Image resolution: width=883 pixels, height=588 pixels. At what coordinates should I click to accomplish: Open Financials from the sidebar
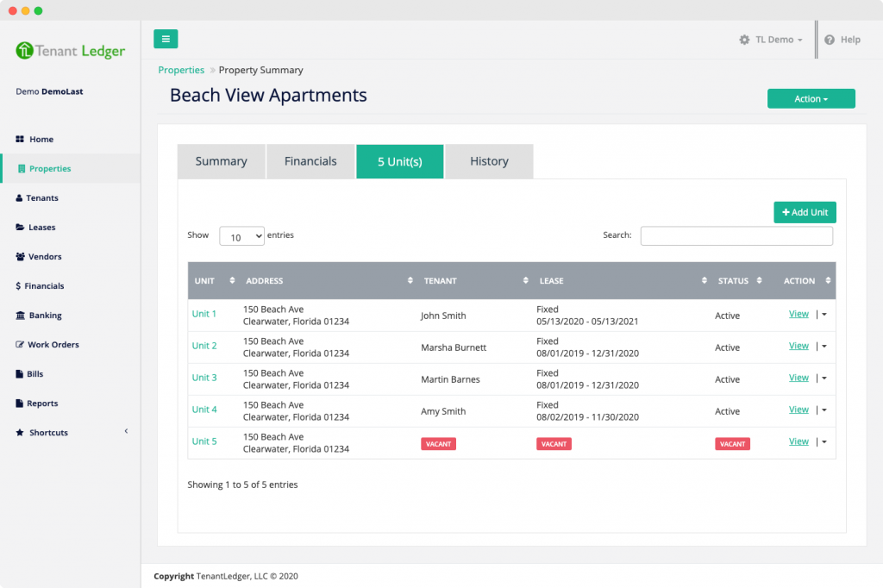tap(22, 285)
